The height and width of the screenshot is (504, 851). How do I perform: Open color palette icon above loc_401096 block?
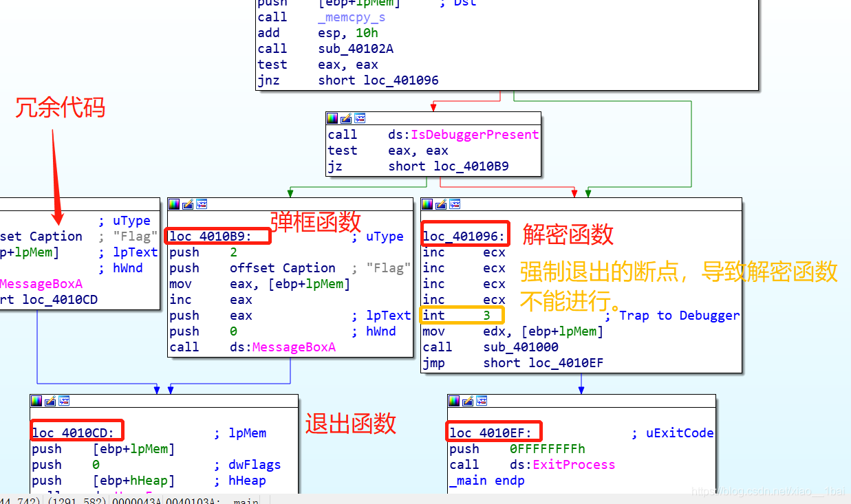coord(428,204)
